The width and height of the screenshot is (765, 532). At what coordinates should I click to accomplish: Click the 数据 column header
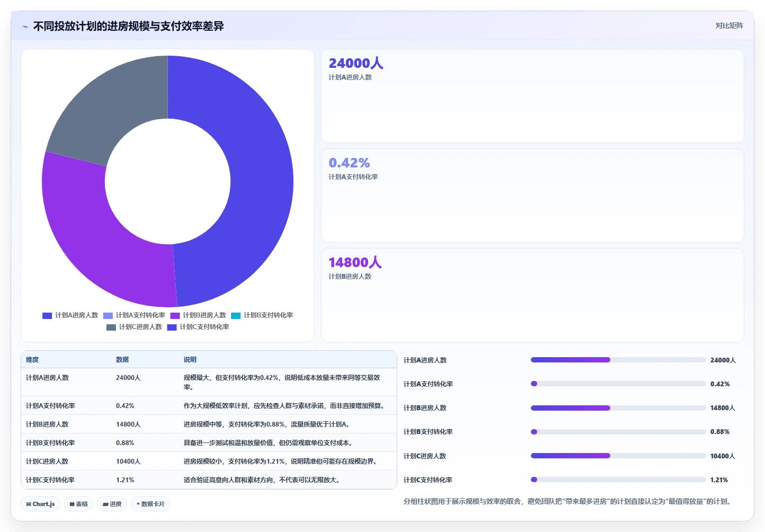tap(122, 359)
